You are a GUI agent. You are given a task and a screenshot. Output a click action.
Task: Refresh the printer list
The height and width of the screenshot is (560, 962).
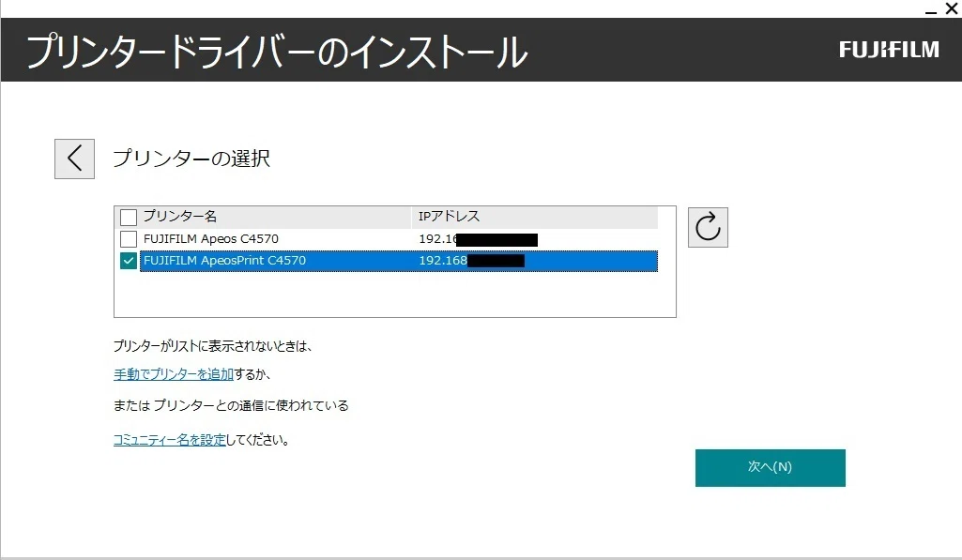coord(708,228)
